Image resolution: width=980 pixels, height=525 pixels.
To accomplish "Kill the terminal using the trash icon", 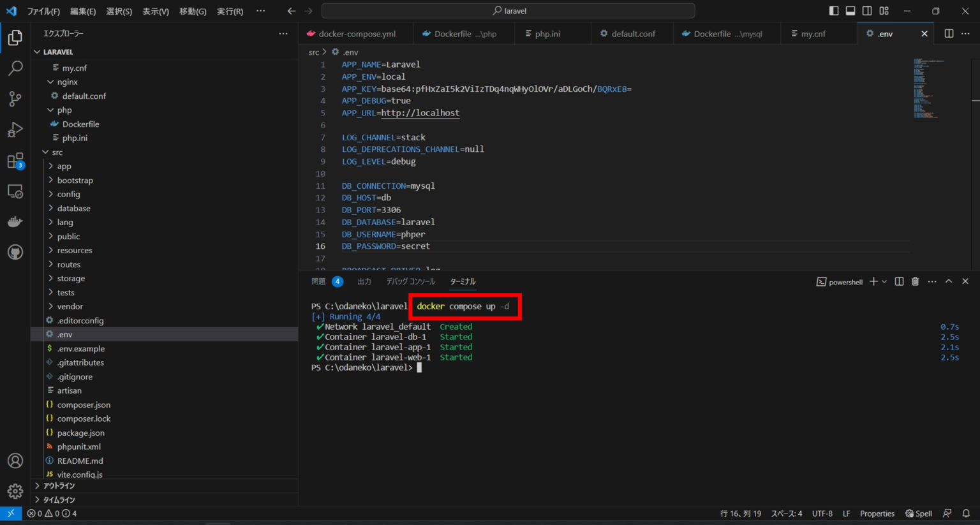I will pos(915,281).
